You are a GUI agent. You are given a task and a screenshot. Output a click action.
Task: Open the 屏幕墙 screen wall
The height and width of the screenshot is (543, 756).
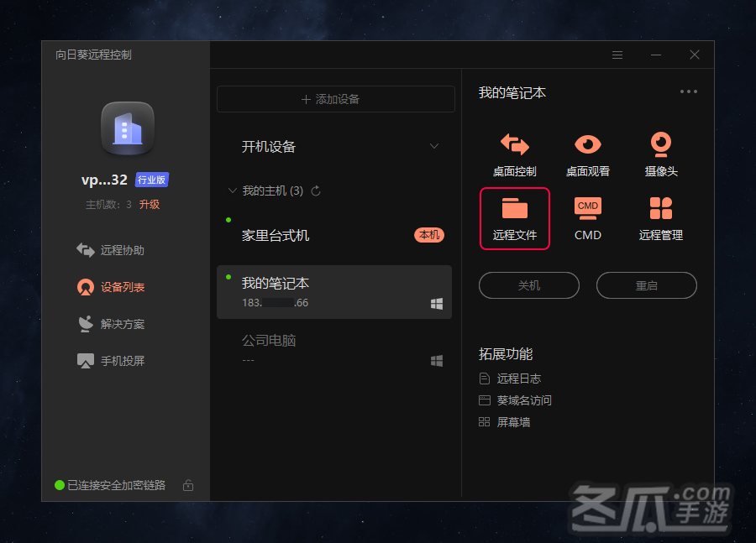505,422
